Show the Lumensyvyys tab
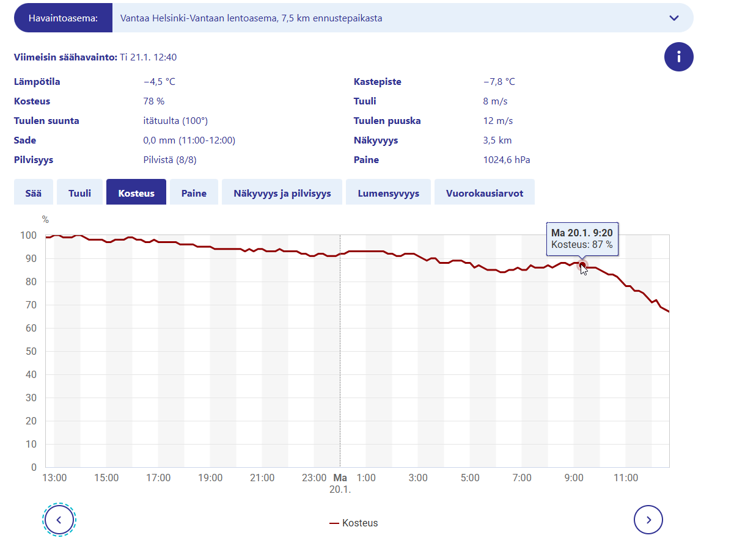756x538 pixels. pyautogui.click(x=388, y=193)
